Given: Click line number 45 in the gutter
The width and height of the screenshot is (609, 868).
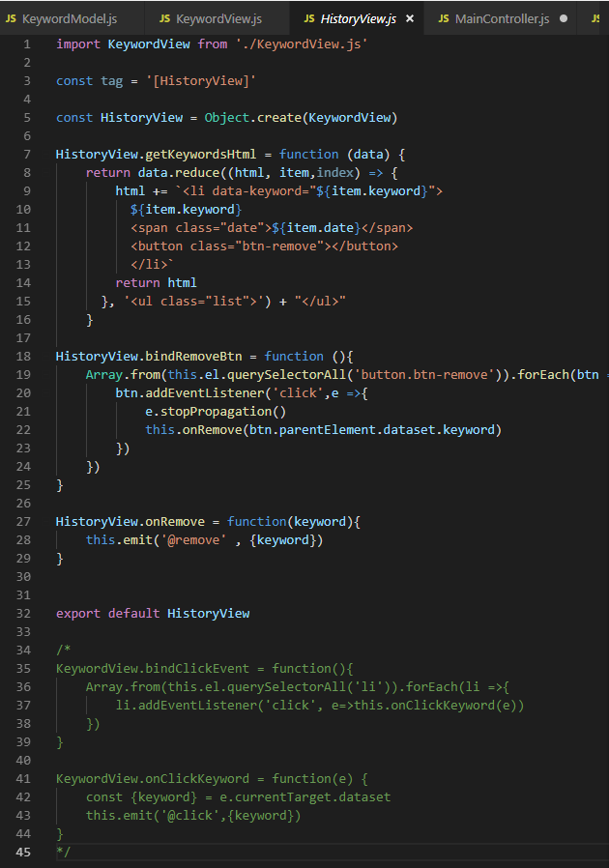Looking at the screenshot, I should click(23, 852).
